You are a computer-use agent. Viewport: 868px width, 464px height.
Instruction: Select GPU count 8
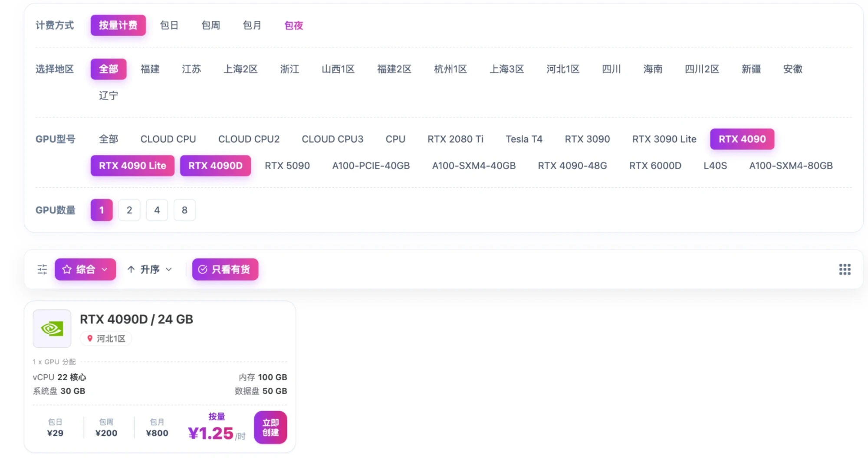[x=184, y=210]
